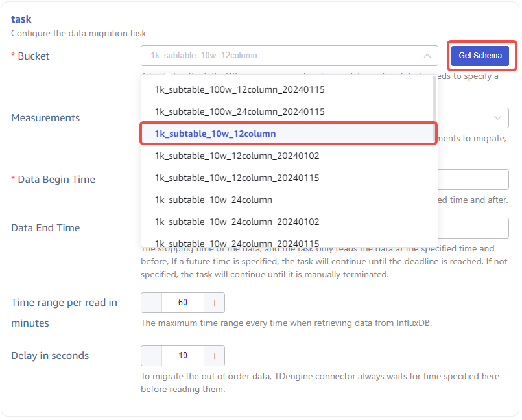This screenshot has width=522, height=420.
Task: Select the 1k_subtable_10w_24column bucket option
Action: coord(213,200)
